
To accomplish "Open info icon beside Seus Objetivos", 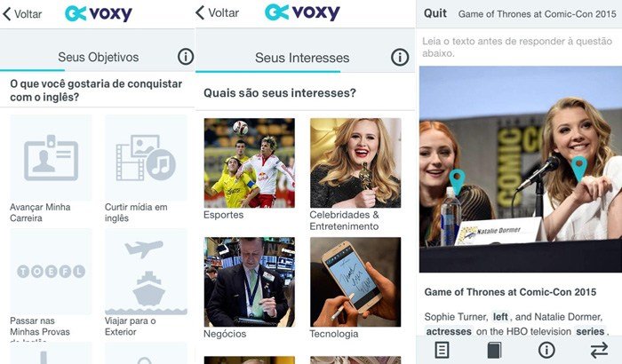I will click(x=185, y=57).
